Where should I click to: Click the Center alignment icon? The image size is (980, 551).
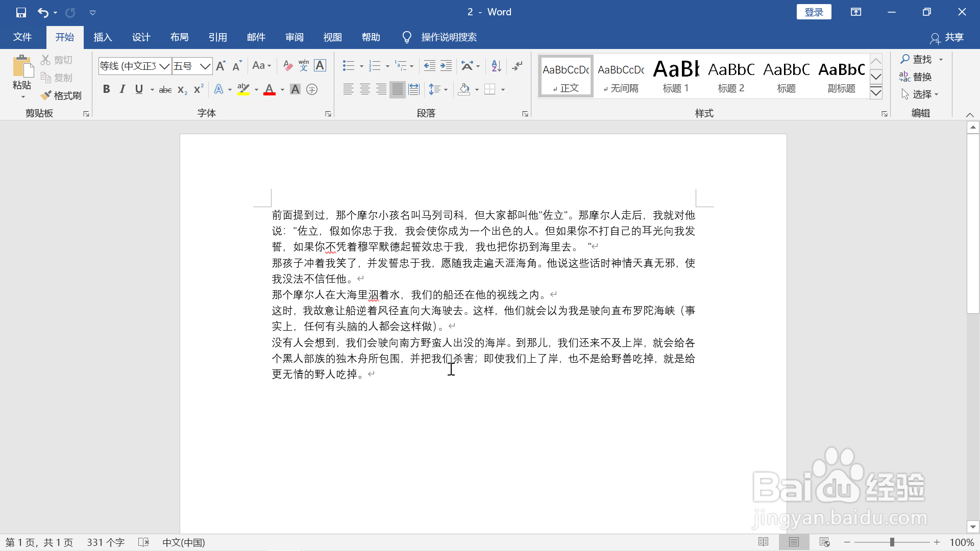(x=365, y=90)
